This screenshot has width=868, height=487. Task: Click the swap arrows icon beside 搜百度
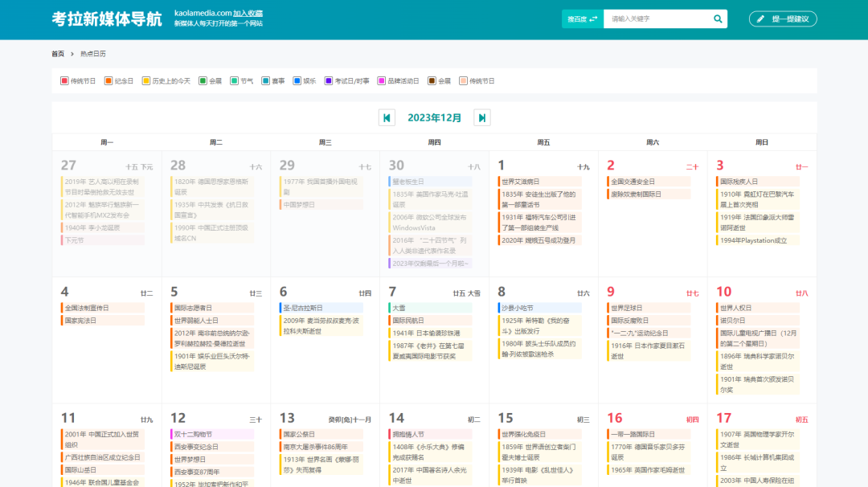click(594, 18)
